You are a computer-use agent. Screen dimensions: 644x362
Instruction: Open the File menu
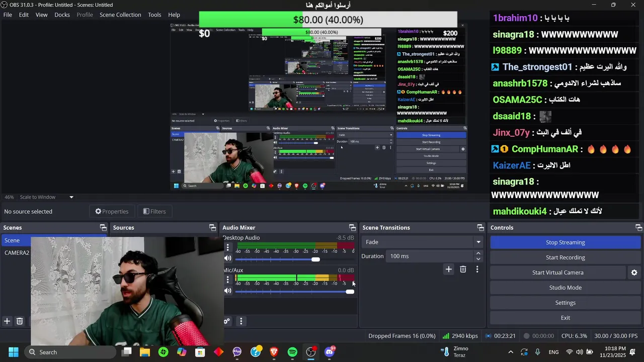(8, 15)
